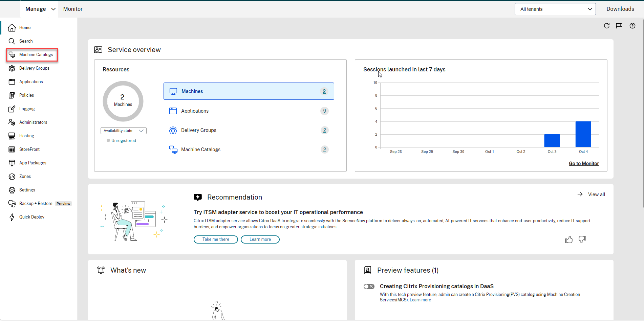Click View all recommendations
Image resolution: width=644 pixels, height=321 pixels.
(596, 194)
